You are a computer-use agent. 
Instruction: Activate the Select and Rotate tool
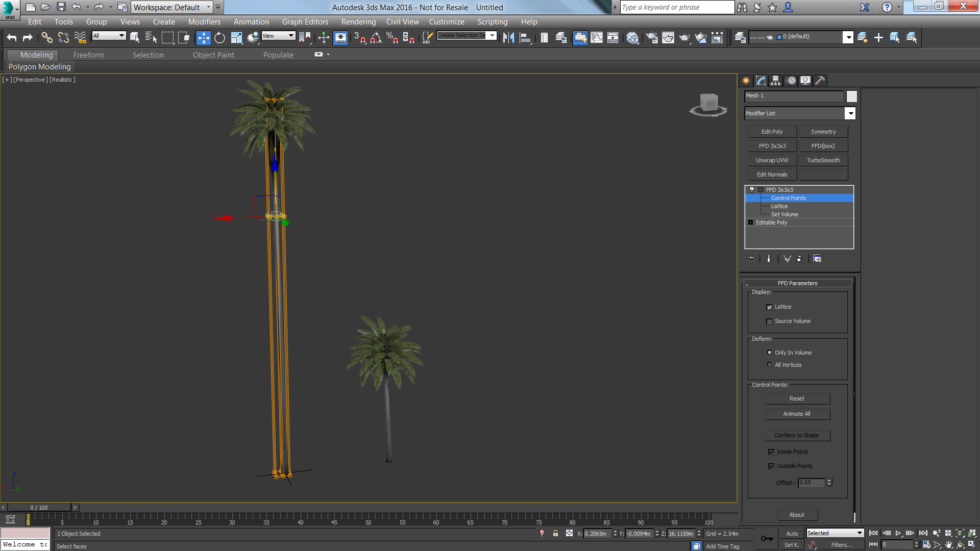click(219, 37)
